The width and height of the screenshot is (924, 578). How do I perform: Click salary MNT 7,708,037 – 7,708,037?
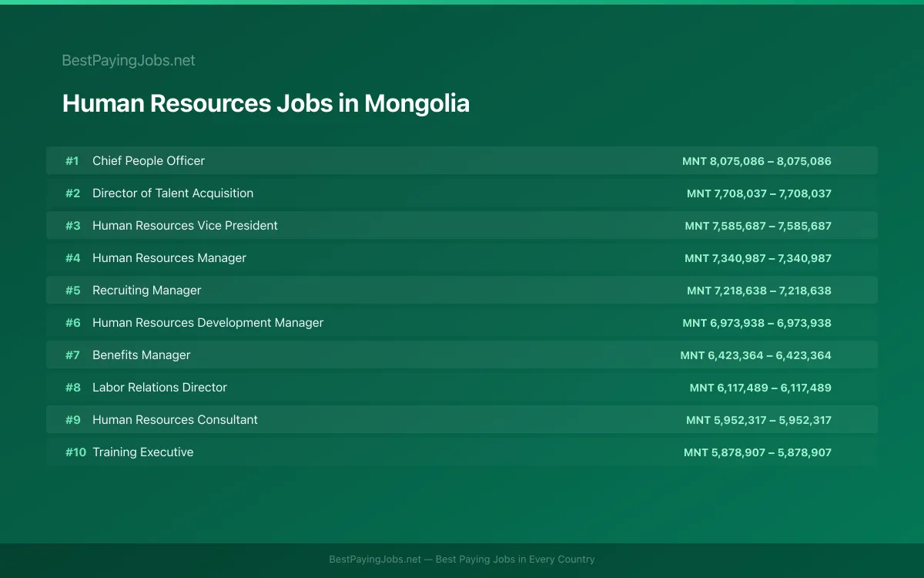pos(759,193)
